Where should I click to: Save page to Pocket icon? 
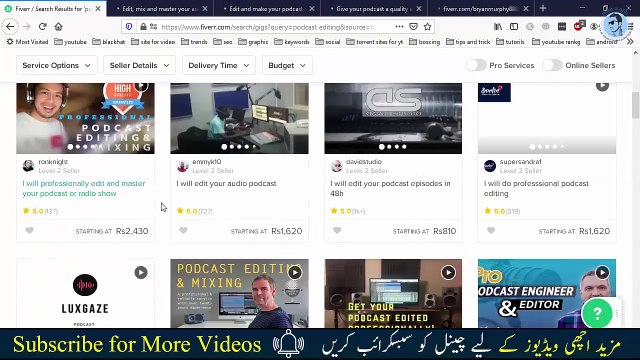coord(413,27)
